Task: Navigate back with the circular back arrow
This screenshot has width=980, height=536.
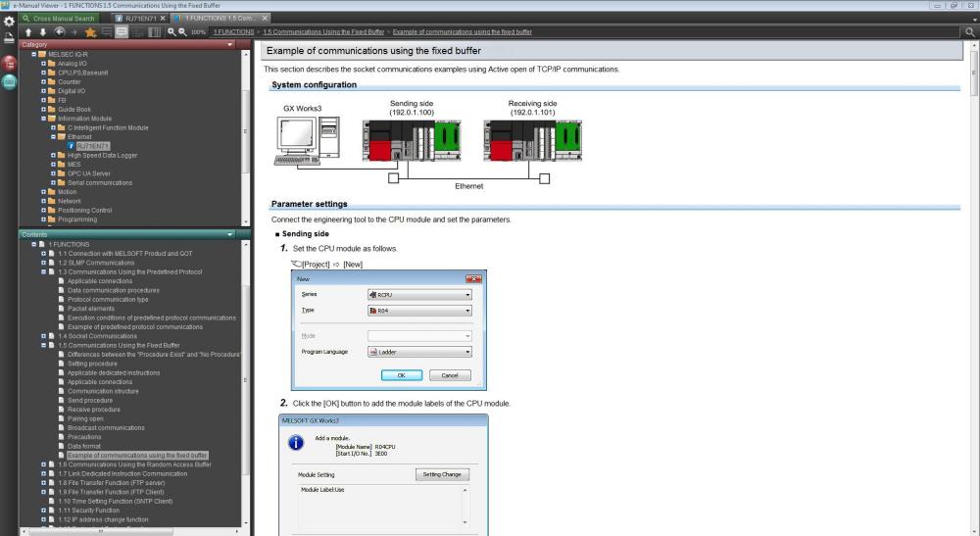Action: click(x=60, y=32)
